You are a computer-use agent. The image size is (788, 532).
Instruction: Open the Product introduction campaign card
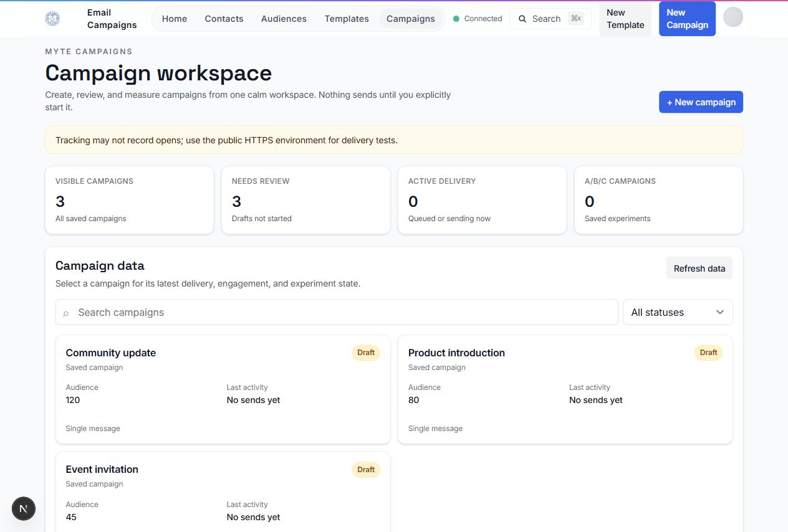pos(565,389)
